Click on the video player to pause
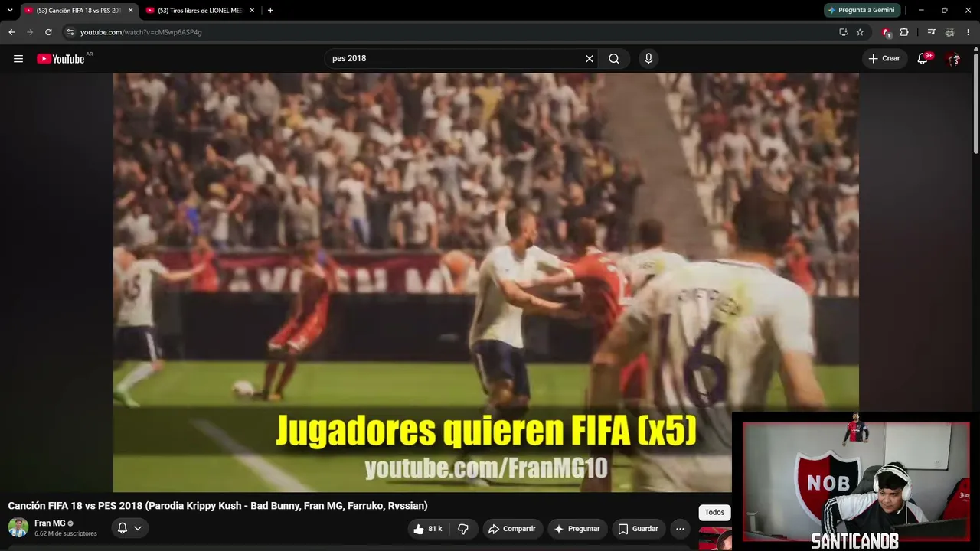The width and height of the screenshot is (980, 551). click(486, 282)
